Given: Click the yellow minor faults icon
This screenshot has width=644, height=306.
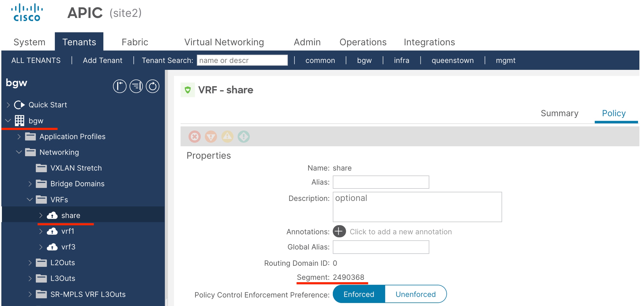Looking at the screenshot, I should click(x=227, y=136).
